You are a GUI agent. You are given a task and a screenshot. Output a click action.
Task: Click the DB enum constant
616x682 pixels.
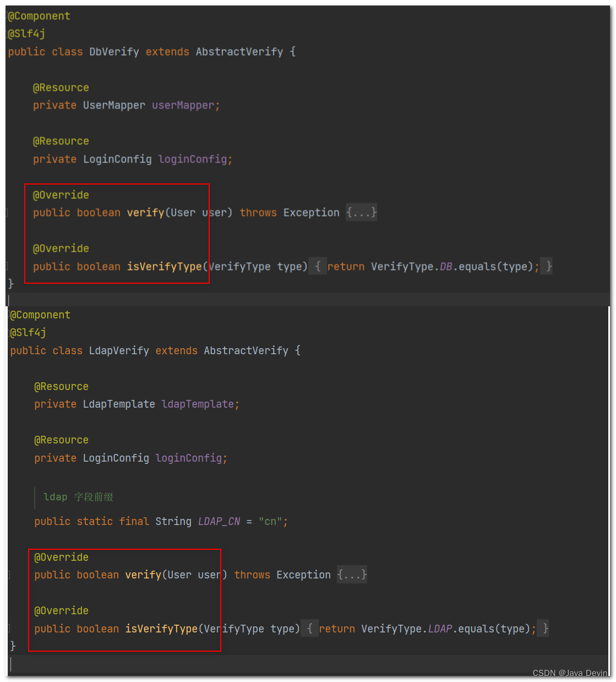coord(446,267)
